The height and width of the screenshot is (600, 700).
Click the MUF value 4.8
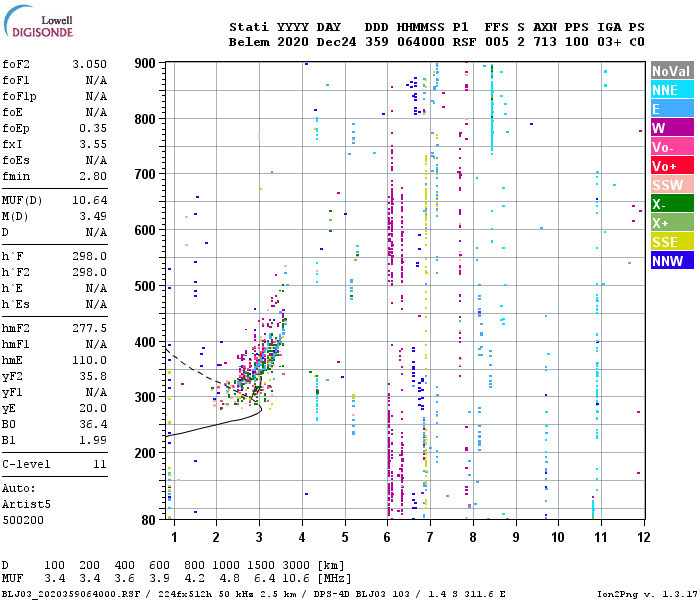[x=229, y=578]
